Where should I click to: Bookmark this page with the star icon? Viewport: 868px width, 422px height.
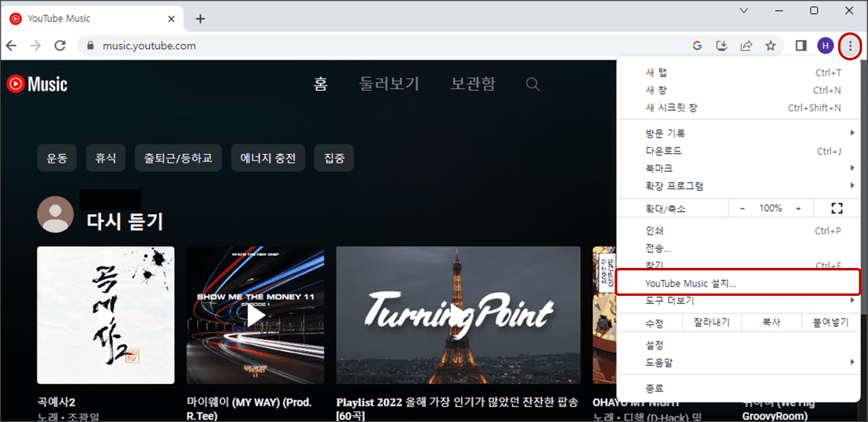tap(770, 46)
